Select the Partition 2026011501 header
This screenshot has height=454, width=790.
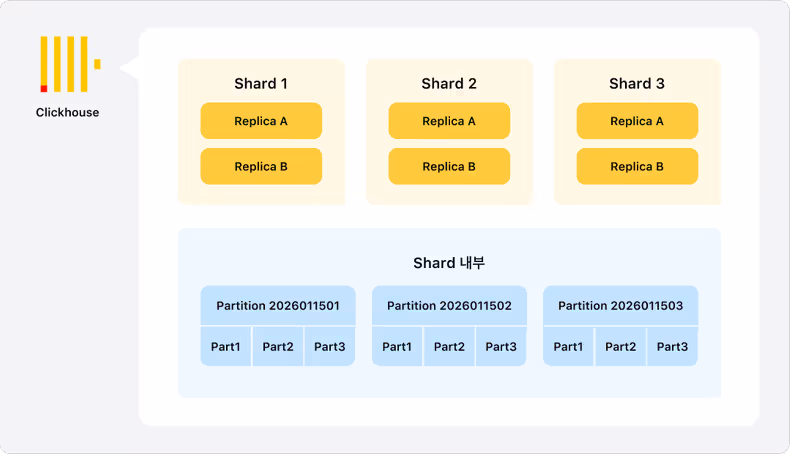(x=278, y=306)
